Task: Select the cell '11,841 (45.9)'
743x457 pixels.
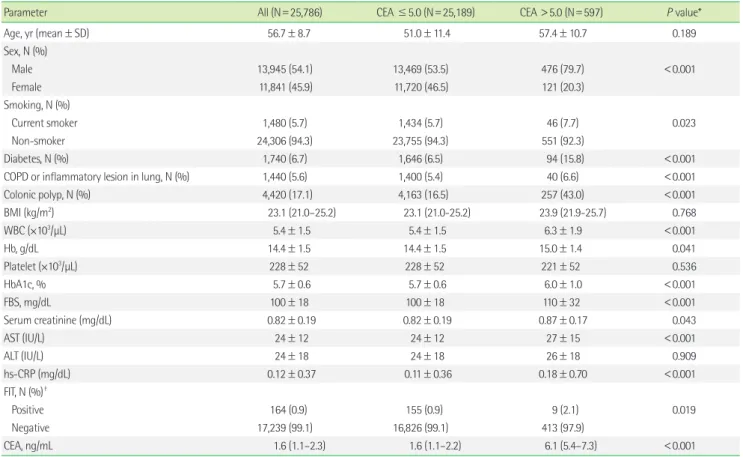Action: tap(286, 87)
